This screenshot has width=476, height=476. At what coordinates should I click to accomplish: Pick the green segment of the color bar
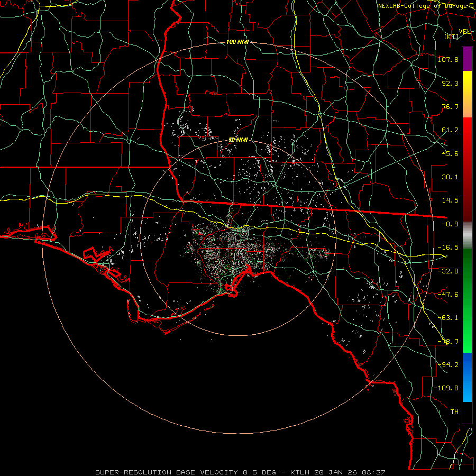[467, 300]
